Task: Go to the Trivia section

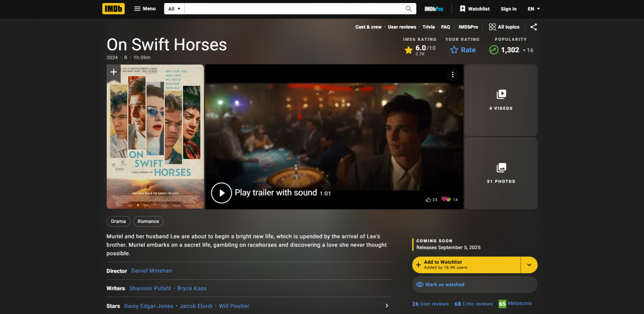Action: (x=429, y=27)
